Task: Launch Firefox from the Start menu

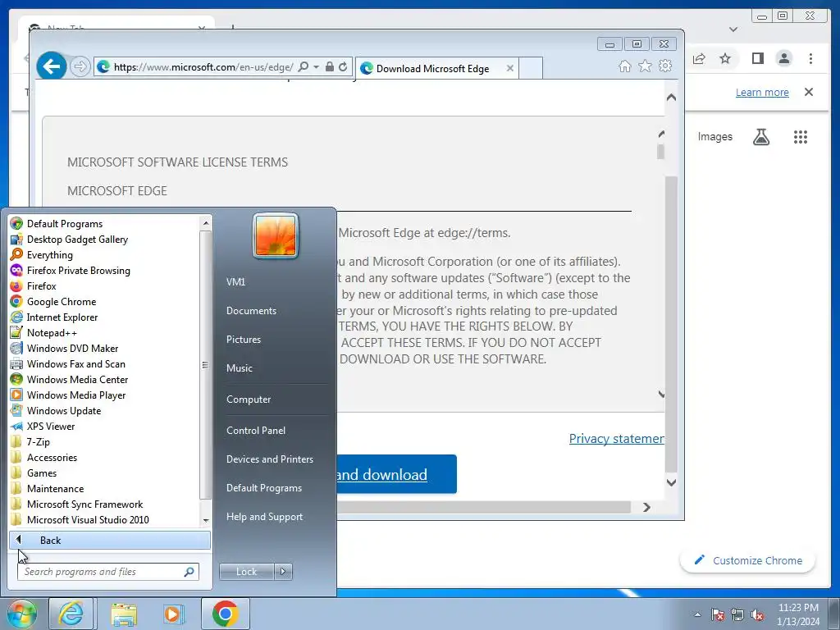Action: 41,285
